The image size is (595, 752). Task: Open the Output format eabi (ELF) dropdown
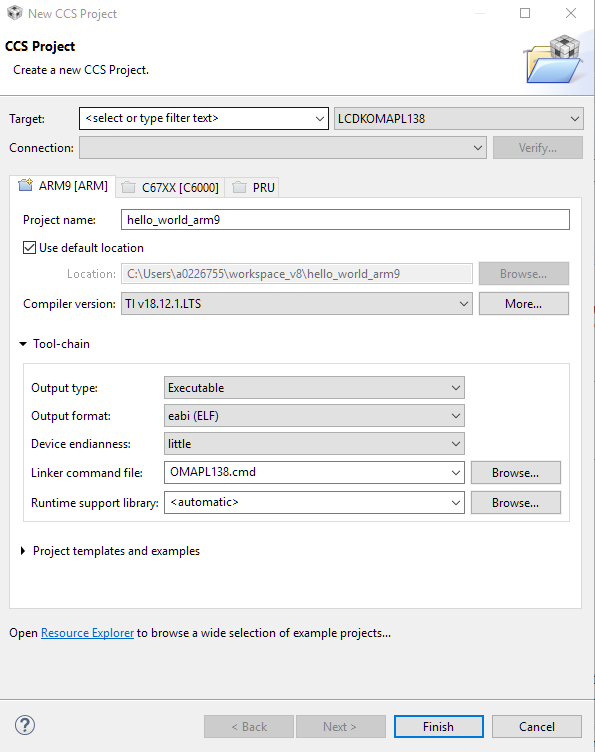(314, 416)
